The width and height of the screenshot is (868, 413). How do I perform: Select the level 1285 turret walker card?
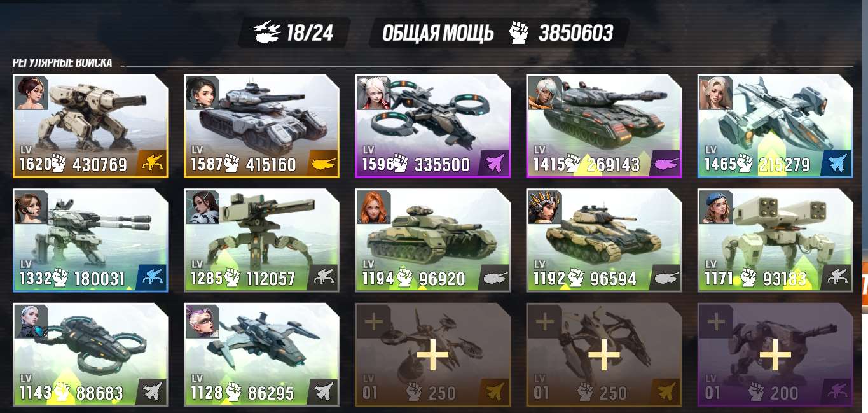coord(261,241)
